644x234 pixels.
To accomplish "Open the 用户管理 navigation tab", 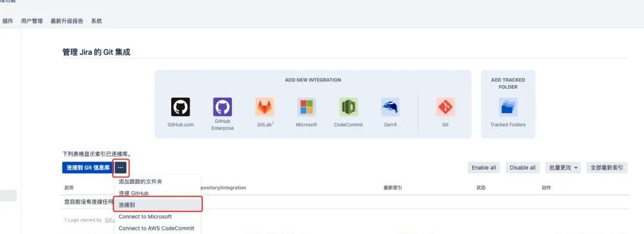I will point(32,21).
